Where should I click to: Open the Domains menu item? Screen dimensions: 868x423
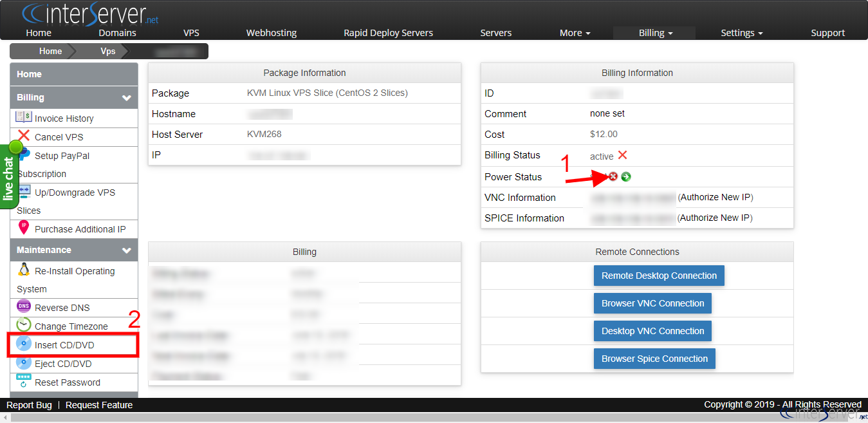point(117,33)
